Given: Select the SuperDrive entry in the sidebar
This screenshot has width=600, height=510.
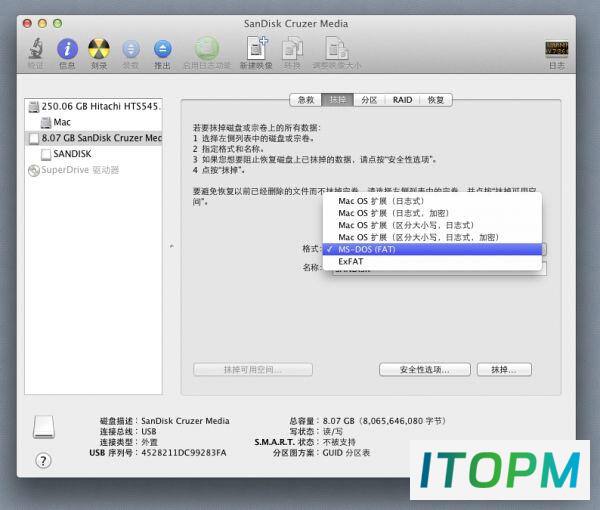Looking at the screenshot, I should point(94,170).
